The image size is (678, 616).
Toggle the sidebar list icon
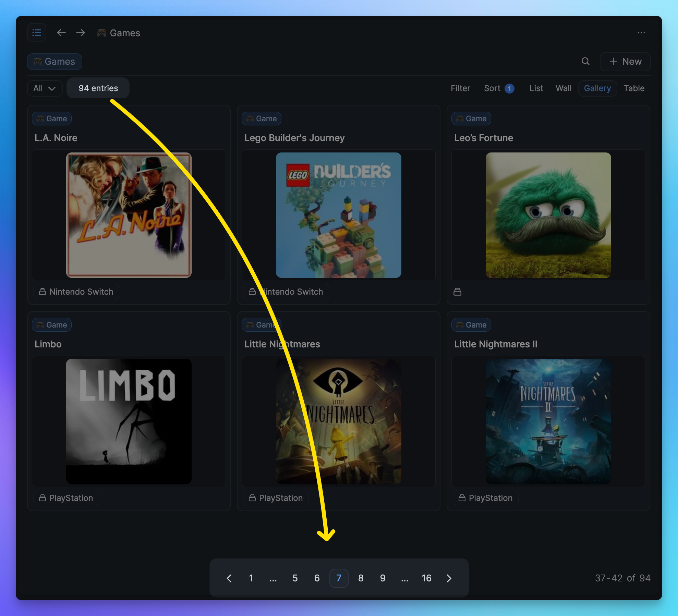pyautogui.click(x=37, y=33)
